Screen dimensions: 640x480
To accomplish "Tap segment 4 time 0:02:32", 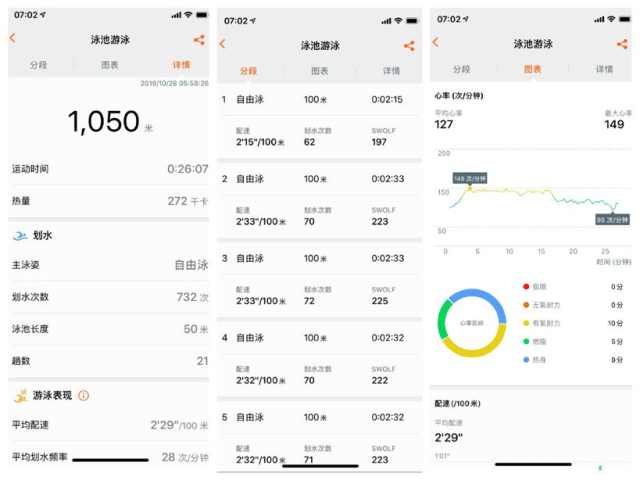I will tap(388, 338).
